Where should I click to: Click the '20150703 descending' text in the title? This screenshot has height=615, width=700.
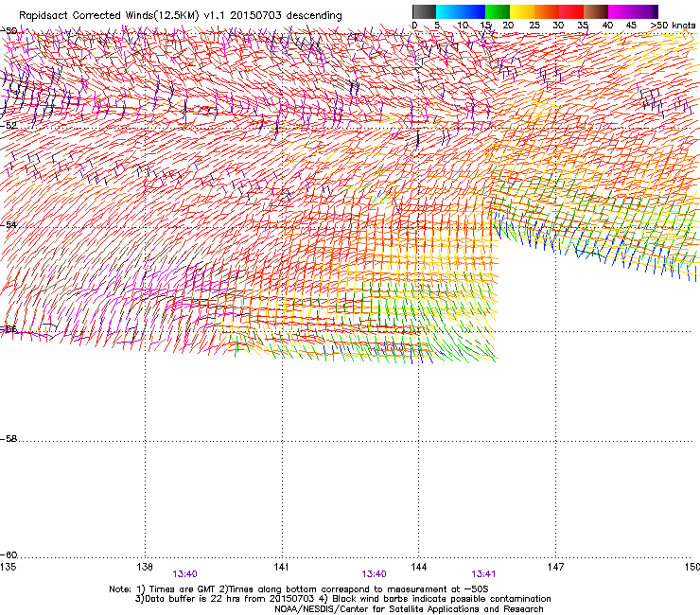click(x=287, y=16)
